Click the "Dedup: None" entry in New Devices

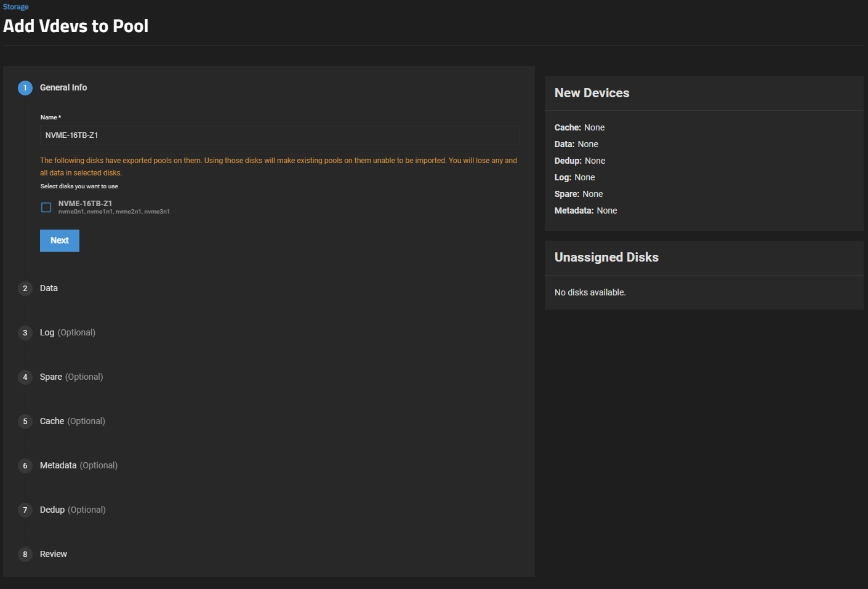click(580, 161)
